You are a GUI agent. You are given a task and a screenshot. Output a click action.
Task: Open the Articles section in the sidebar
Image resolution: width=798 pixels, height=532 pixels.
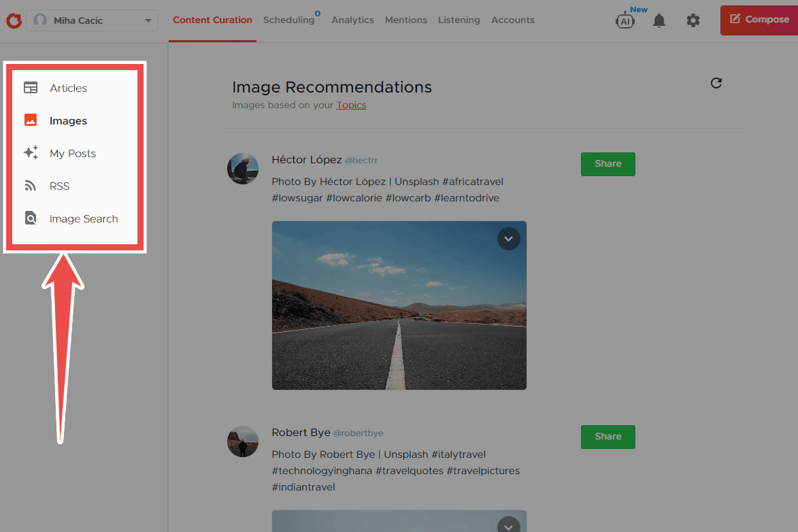pos(68,87)
